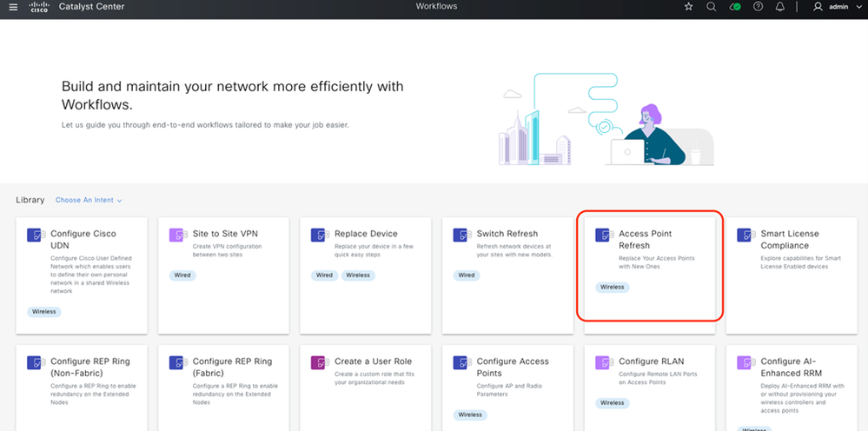
Task: Open the notifications bell icon
Action: 780,7
